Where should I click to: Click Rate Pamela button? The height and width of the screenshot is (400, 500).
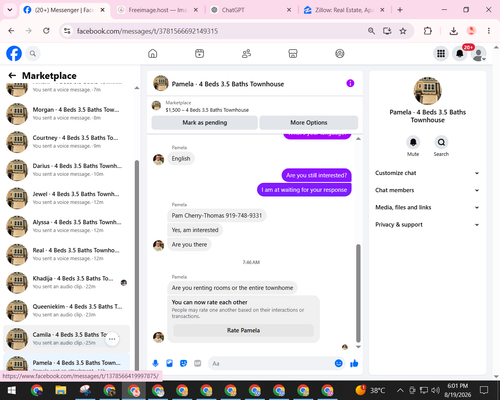click(x=243, y=330)
